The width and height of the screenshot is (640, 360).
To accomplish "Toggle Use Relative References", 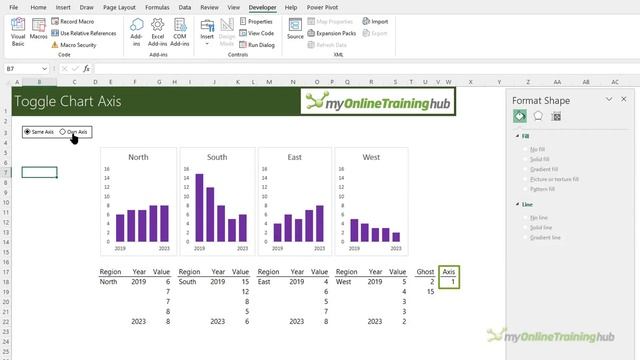I will pyautogui.click(x=84, y=33).
